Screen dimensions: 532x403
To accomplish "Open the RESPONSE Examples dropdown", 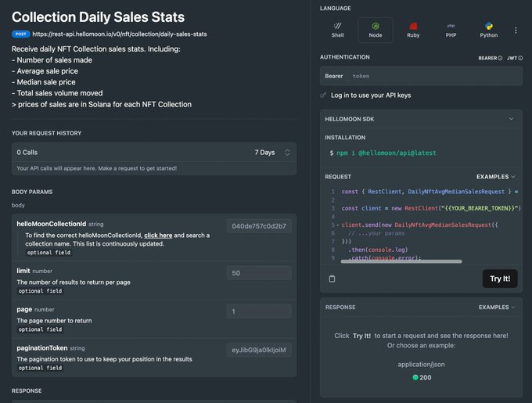I will [x=497, y=307].
